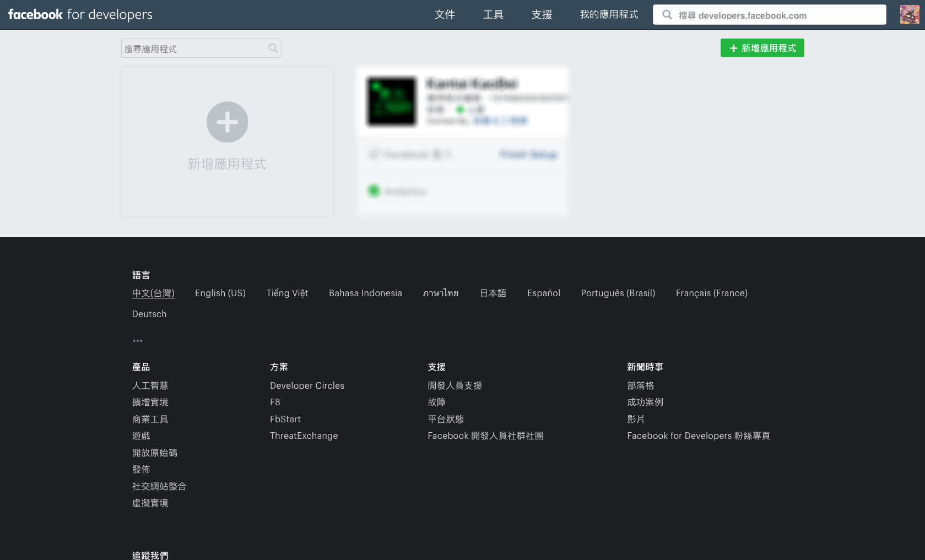Open 人工智慧 product link
Screen dimensions: 925x560
[150, 385]
